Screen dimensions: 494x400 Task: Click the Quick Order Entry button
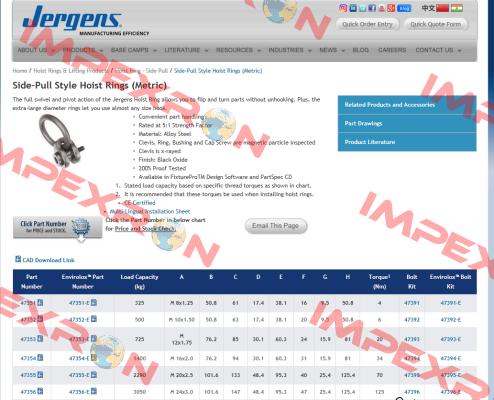click(367, 24)
